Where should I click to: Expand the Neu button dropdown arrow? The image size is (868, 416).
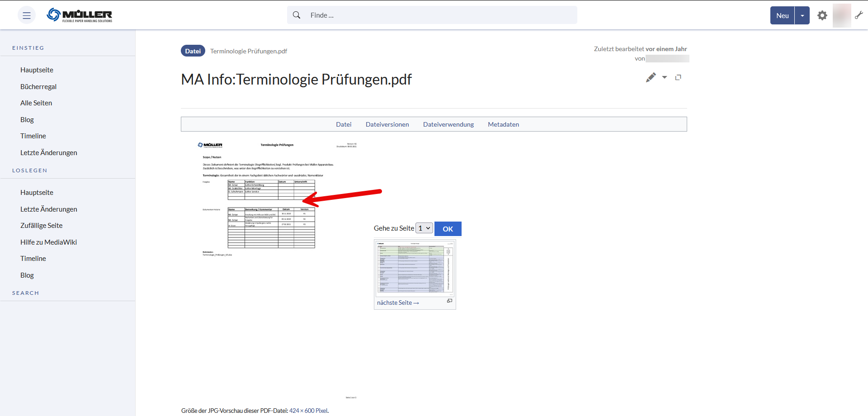(802, 15)
